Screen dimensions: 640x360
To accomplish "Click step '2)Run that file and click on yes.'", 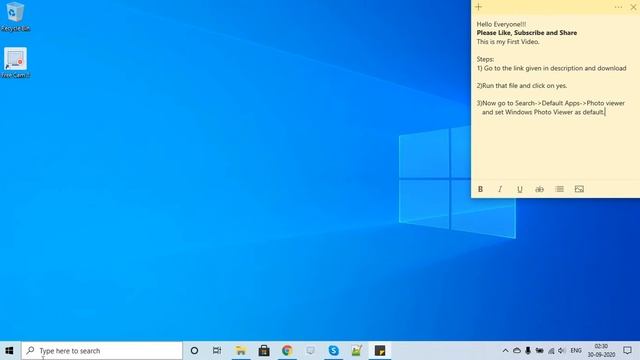I will 522,86.
